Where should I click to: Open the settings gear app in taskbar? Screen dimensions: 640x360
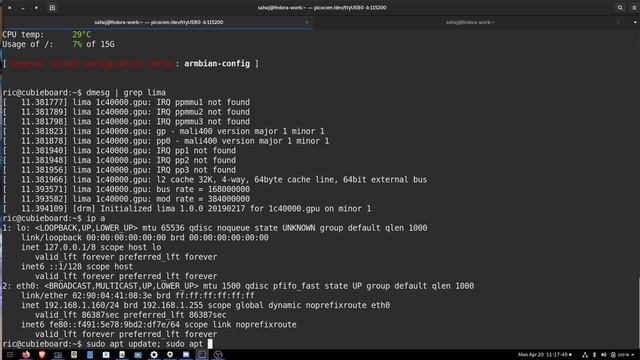point(154,355)
